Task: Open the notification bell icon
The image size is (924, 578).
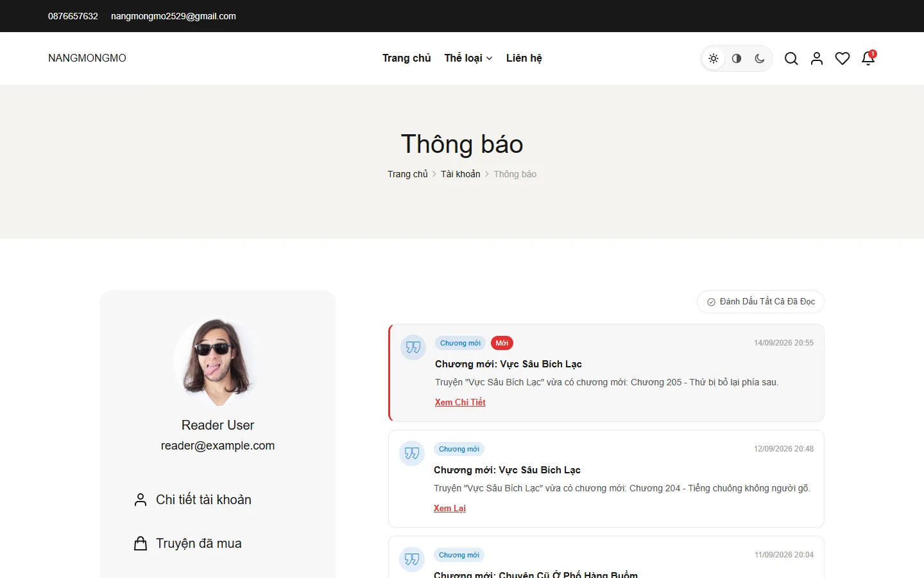Action: pos(868,58)
